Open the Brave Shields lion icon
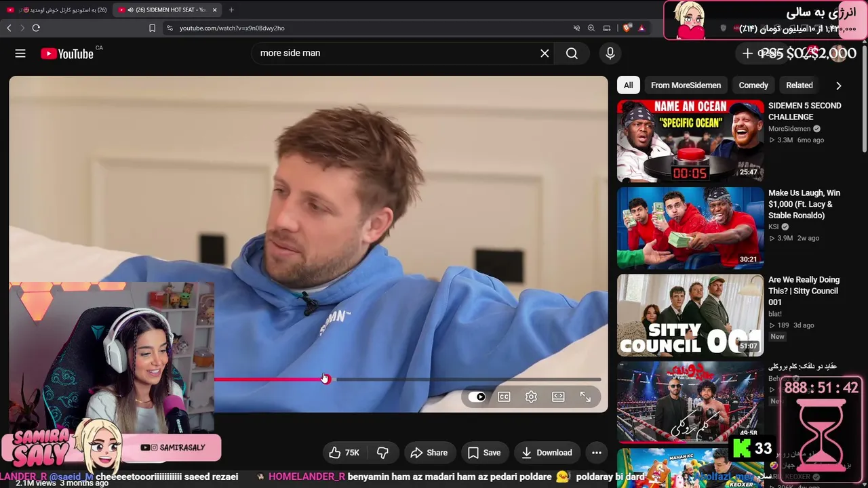 (x=627, y=28)
